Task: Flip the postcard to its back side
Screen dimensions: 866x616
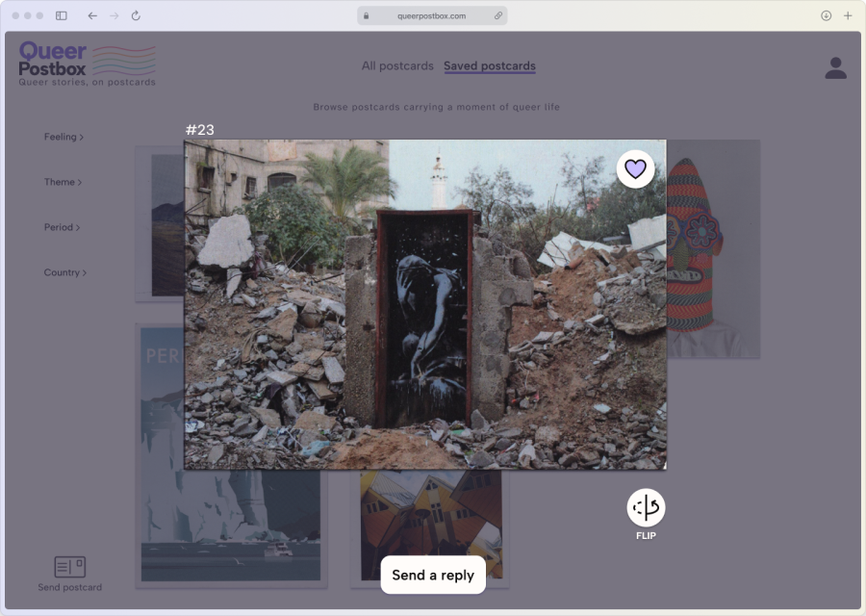Action: (x=646, y=507)
